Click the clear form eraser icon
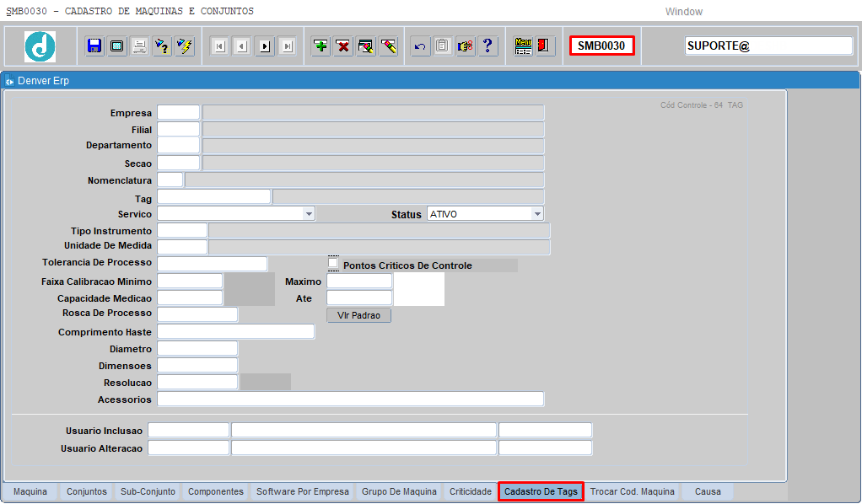This screenshot has width=862, height=504. (365, 46)
